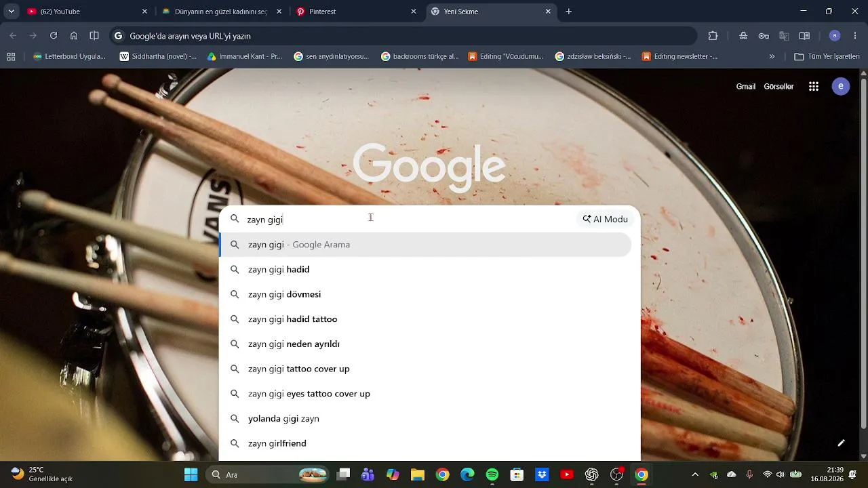Expand the hidden bookmarks overflow chevron
This screenshot has height=488, width=868.
click(772, 57)
